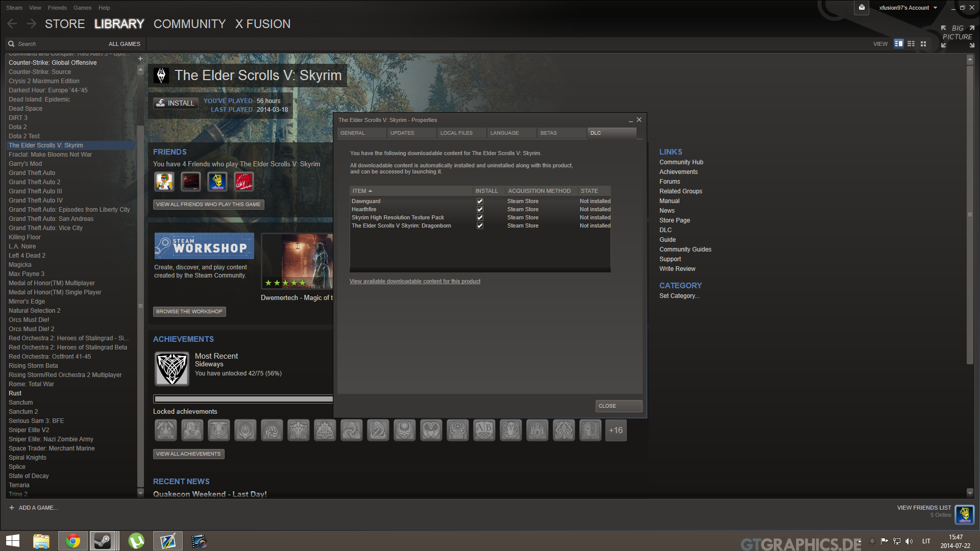Open uTorrent from the taskbar

136,541
